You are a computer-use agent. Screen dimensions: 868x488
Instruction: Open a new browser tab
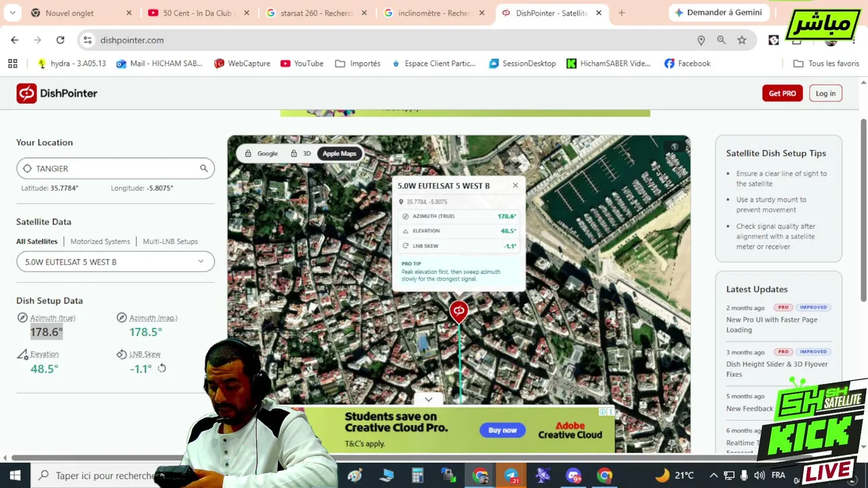[x=621, y=13]
